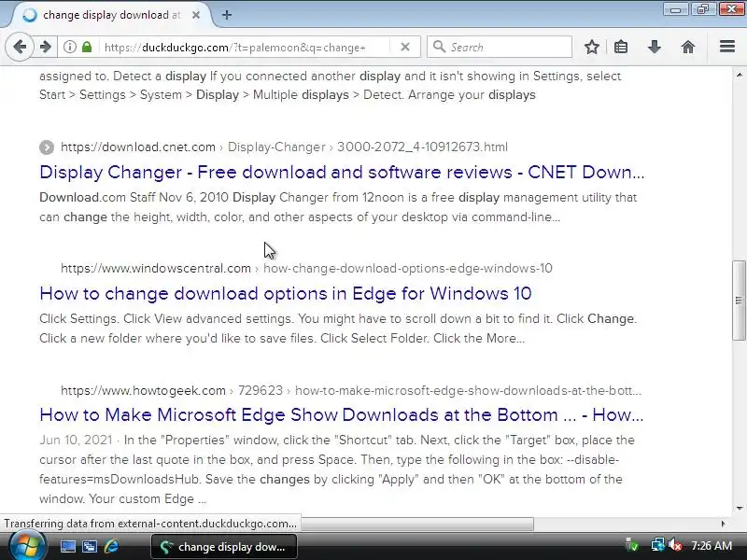The width and height of the screenshot is (747, 560).
Task: Click the green padlock security icon
Action: [x=87, y=47]
